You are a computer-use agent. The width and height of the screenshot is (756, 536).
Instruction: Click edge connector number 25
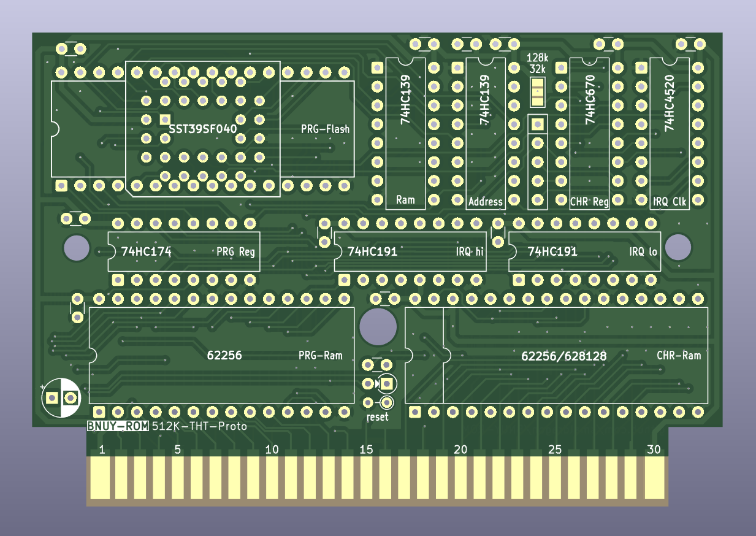coord(554,450)
